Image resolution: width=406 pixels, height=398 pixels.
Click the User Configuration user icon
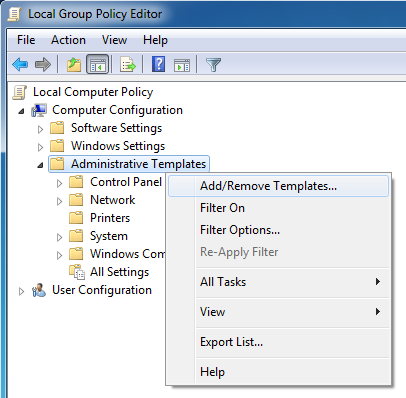39,290
